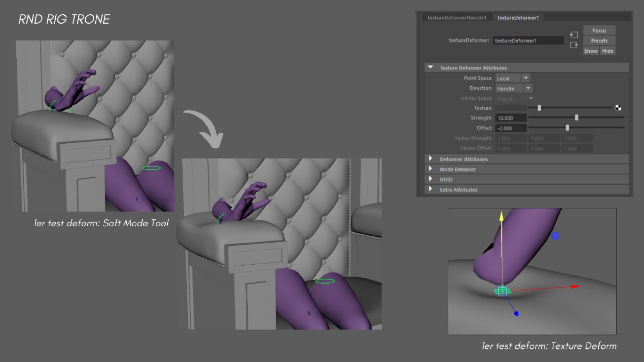Click the "Offset" label
Viewport: 644px width, 362px height.
click(484, 128)
